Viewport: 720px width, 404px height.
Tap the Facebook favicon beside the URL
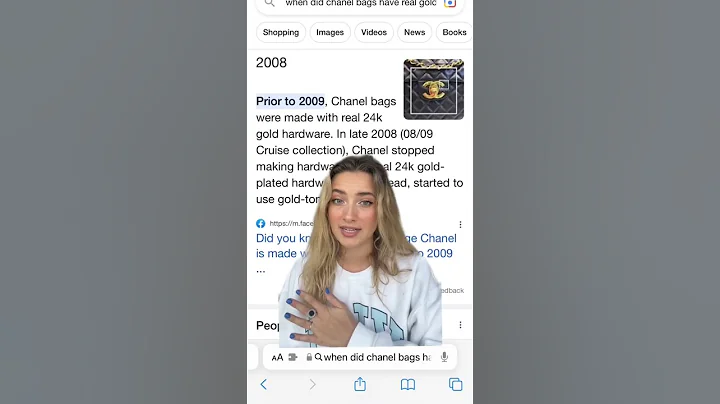pos(260,224)
